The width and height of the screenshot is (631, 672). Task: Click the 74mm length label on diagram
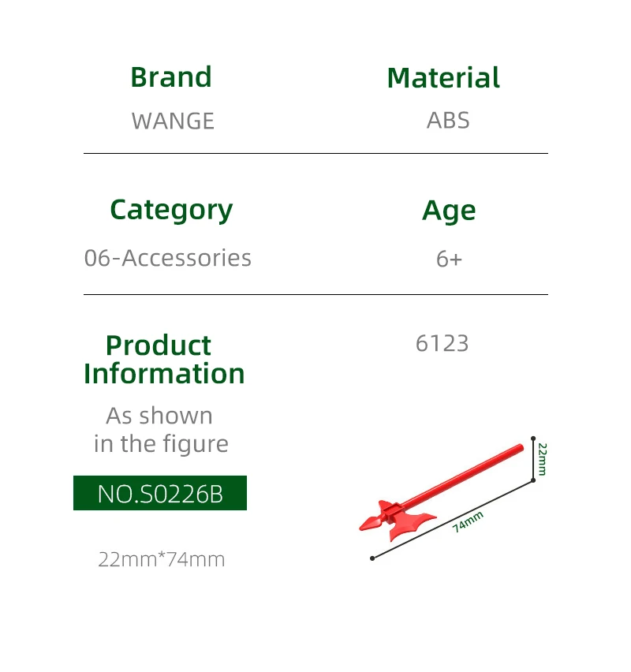click(x=468, y=521)
